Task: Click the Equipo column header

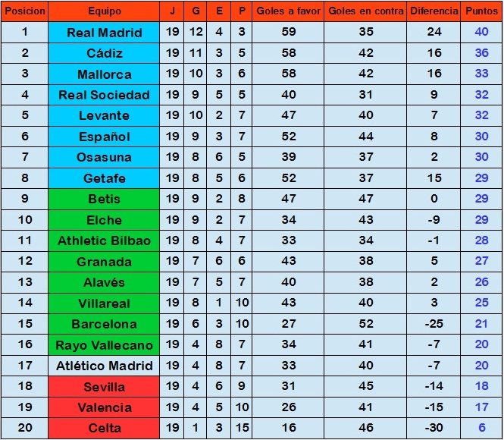Action: (104, 11)
